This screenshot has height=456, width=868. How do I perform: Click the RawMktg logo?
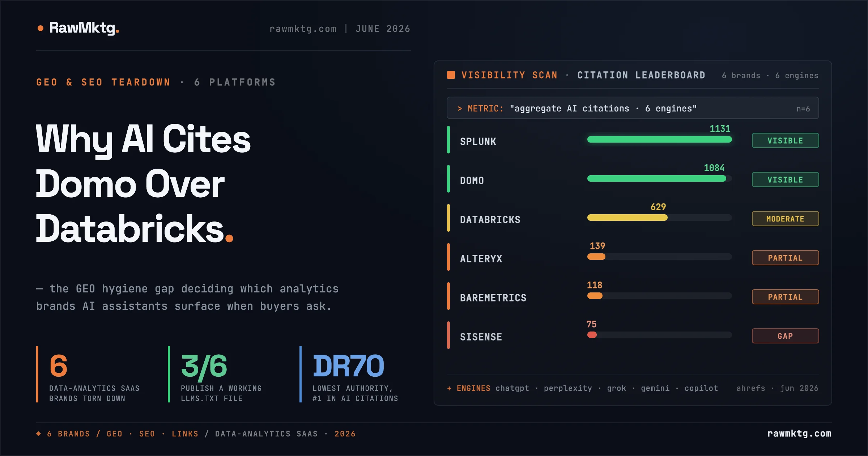pos(78,28)
